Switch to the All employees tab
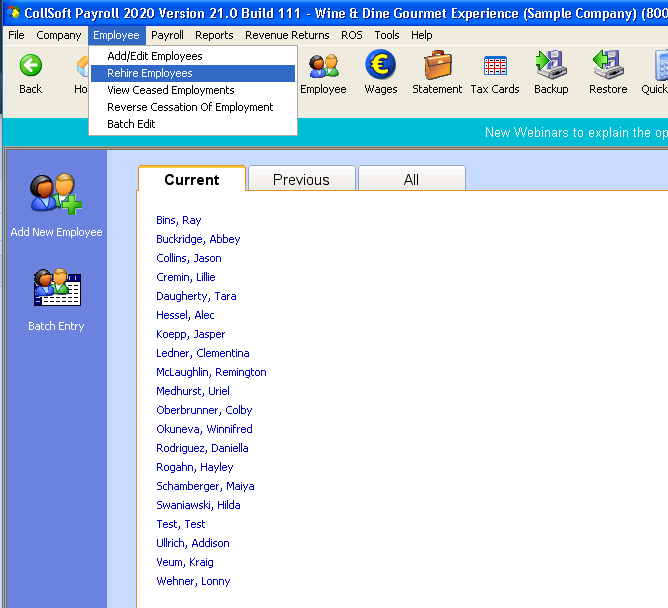Screen dimensions: 668x608 click(411, 180)
